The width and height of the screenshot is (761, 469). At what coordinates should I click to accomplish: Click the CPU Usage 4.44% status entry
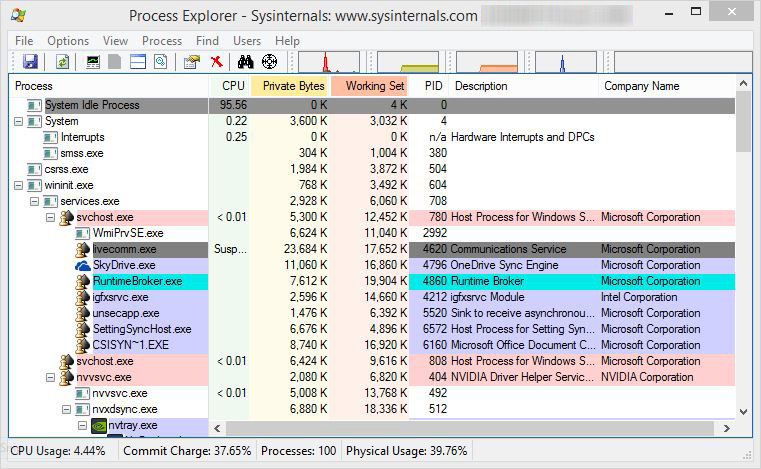pos(58,451)
